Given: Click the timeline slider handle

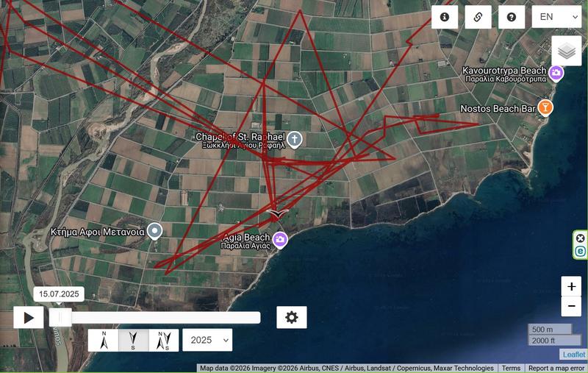Looking at the screenshot, I should [x=60, y=318].
